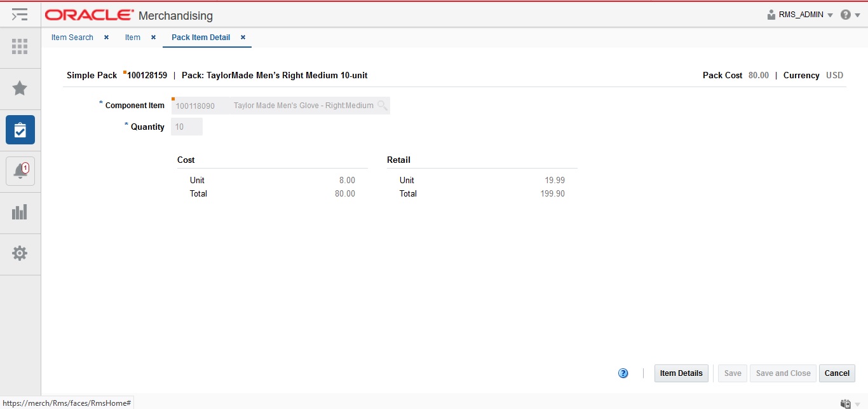Image resolution: width=868 pixels, height=409 pixels.
Task: Expand the RMS_ADMIN user dropdown arrow
Action: click(830, 15)
